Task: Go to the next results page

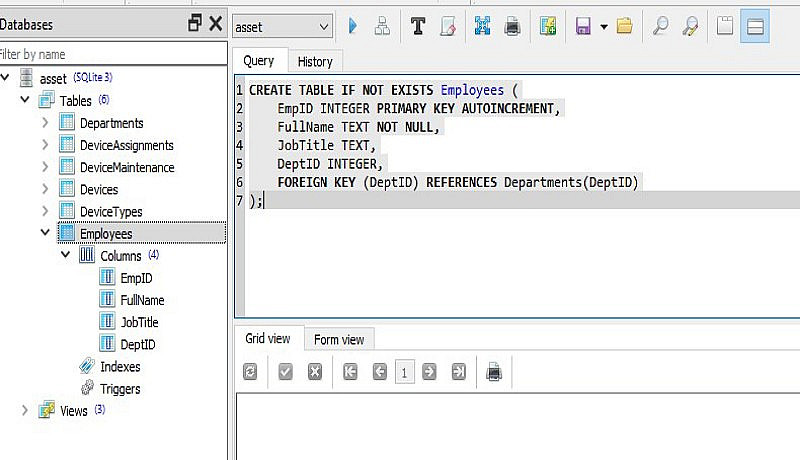Action: point(429,372)
